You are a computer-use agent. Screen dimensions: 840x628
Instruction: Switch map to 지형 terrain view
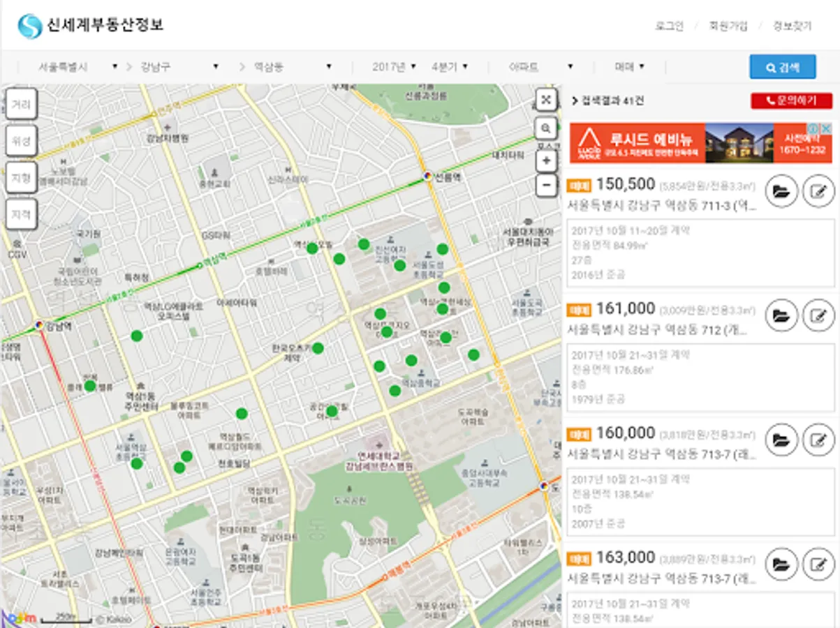tap(21, 179)
